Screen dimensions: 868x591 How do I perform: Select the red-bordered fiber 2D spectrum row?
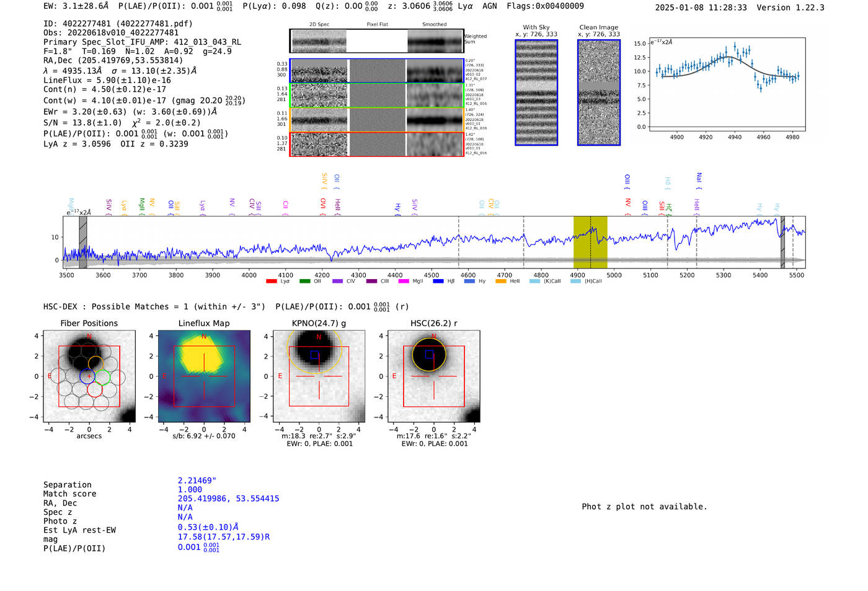click(377, 144)
